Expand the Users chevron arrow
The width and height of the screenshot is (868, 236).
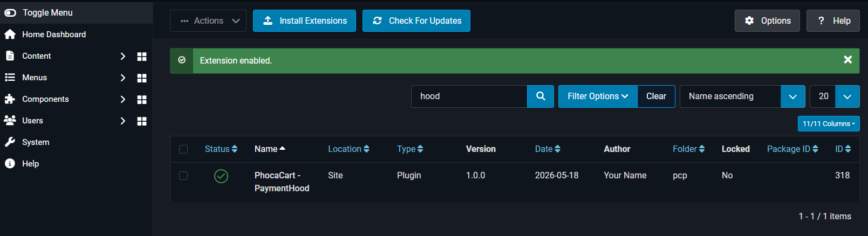coord(122,121)
